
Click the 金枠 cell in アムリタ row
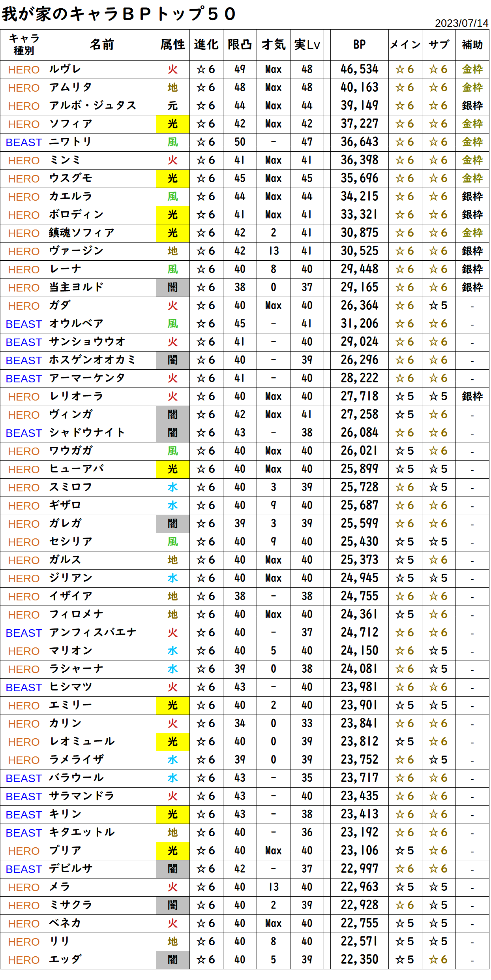click(x=472, y=87)
